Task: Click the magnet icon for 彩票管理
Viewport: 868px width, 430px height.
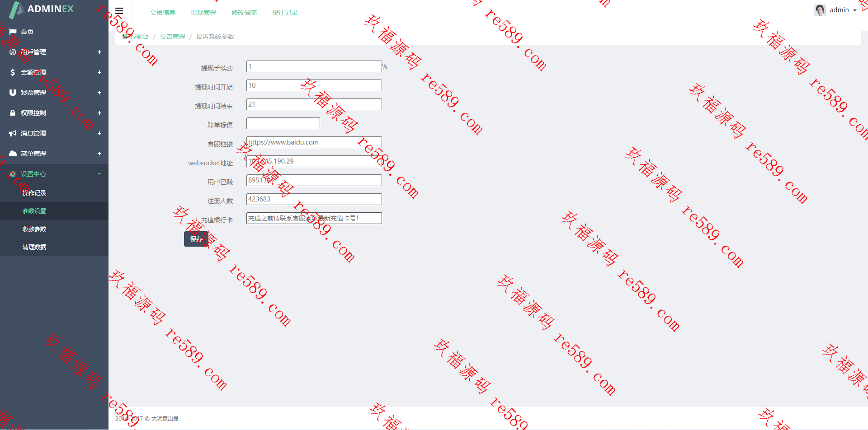Action: (x=13, y=93)
